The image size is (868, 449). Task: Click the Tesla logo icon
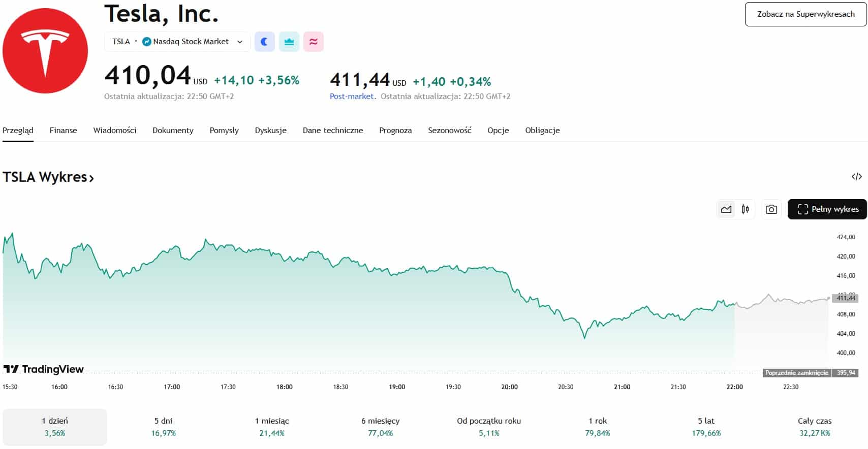coord(45,51)
